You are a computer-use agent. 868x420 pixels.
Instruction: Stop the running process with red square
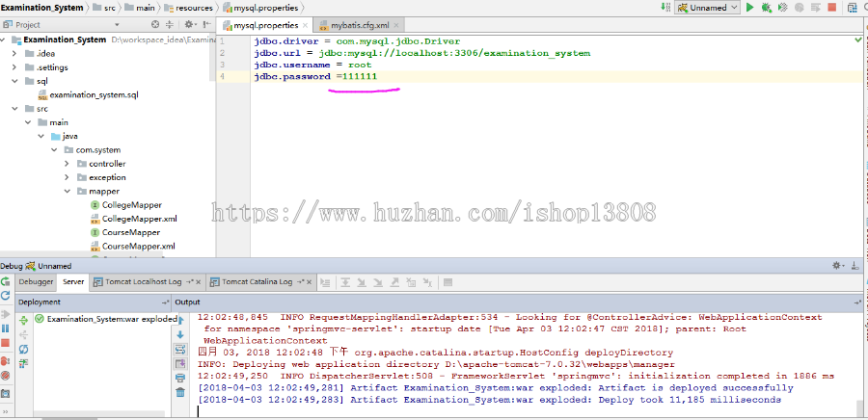[831, 7]
